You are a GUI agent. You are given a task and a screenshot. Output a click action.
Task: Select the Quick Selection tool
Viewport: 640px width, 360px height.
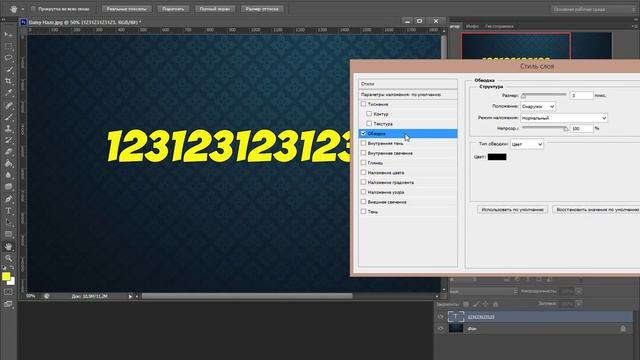click(8, 70)
